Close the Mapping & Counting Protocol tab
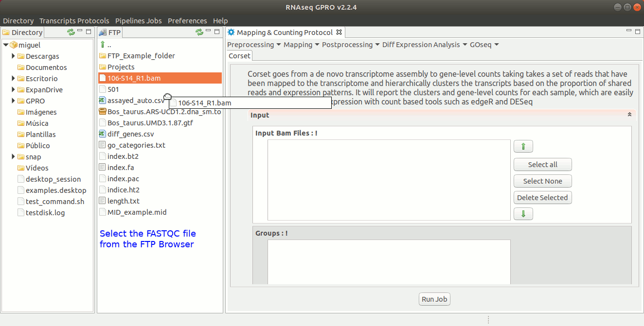This screenshot has height=326, width=644. [340, 32]
